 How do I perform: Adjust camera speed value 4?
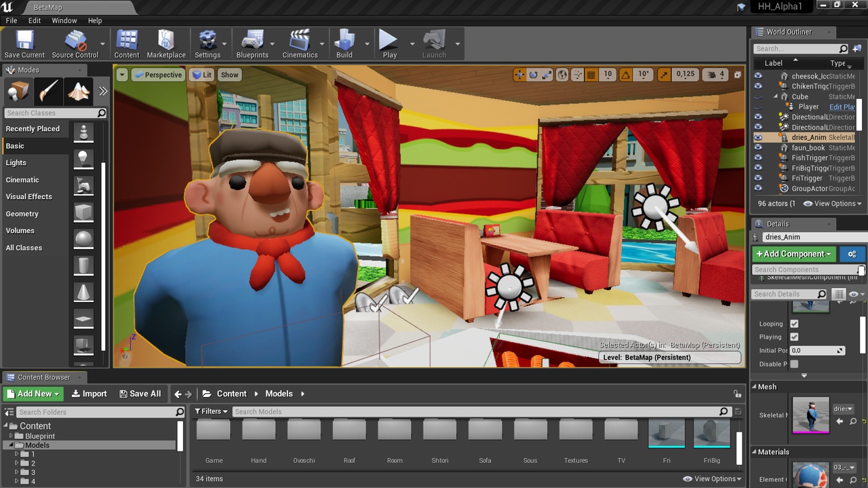tap(715, 75)
